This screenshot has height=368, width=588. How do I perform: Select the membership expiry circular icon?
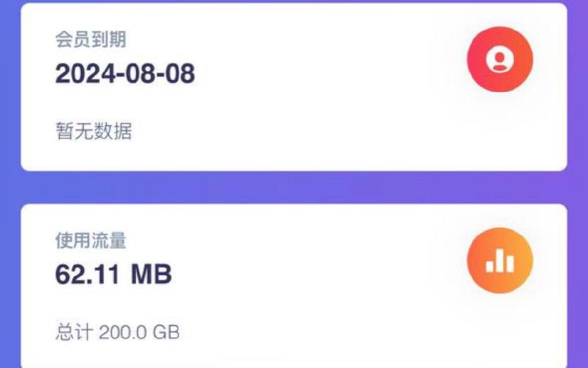click(x=500, y=60)
